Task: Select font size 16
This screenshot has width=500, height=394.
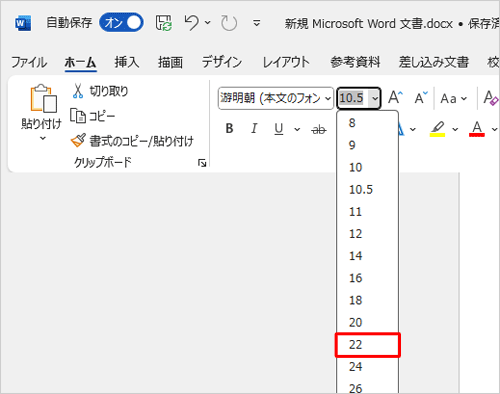Action: [x=367, y=278]
